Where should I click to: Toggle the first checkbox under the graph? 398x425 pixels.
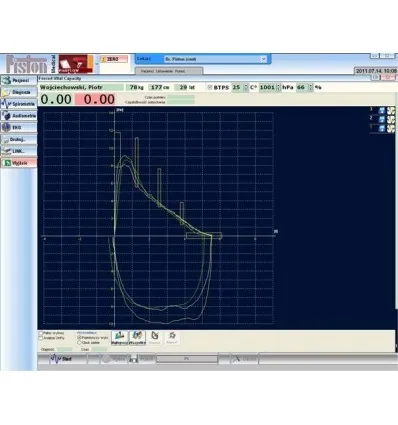pyautogui.click(x=41, y=333)
